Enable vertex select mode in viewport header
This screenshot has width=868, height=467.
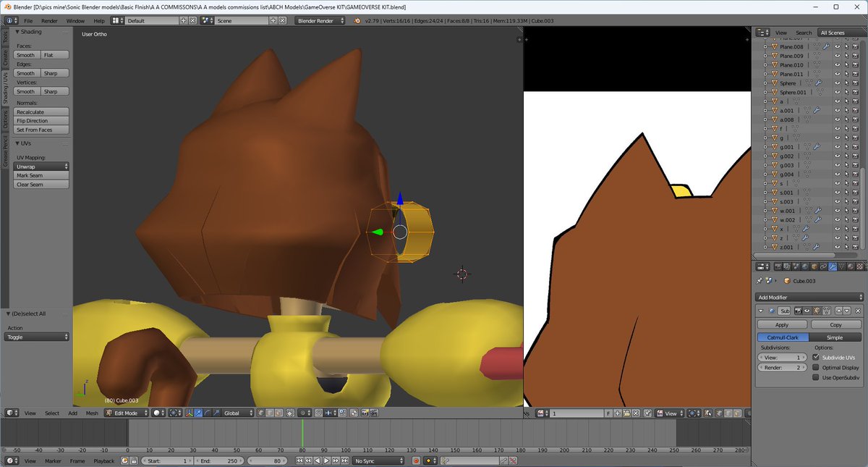click(x=260, y=413)
